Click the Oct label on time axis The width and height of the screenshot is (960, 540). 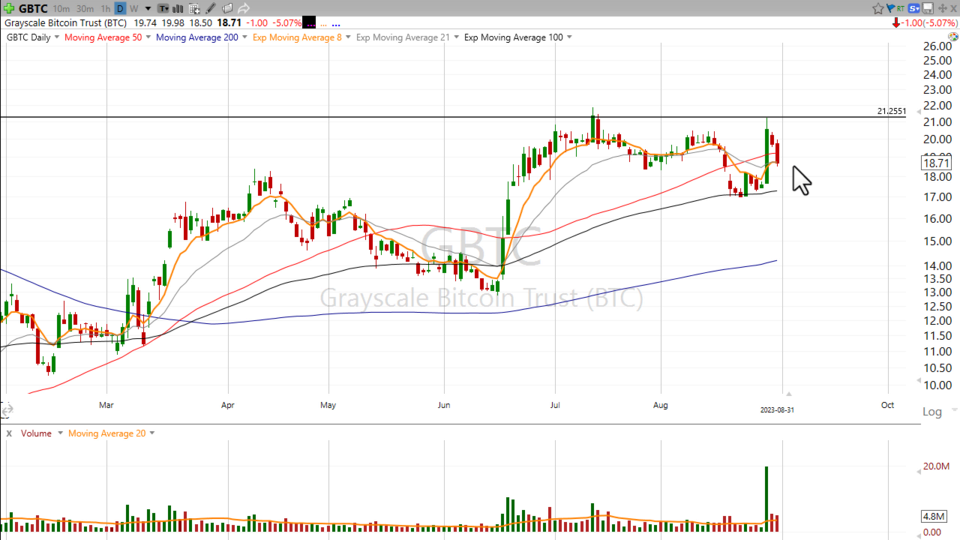point(887,405)
